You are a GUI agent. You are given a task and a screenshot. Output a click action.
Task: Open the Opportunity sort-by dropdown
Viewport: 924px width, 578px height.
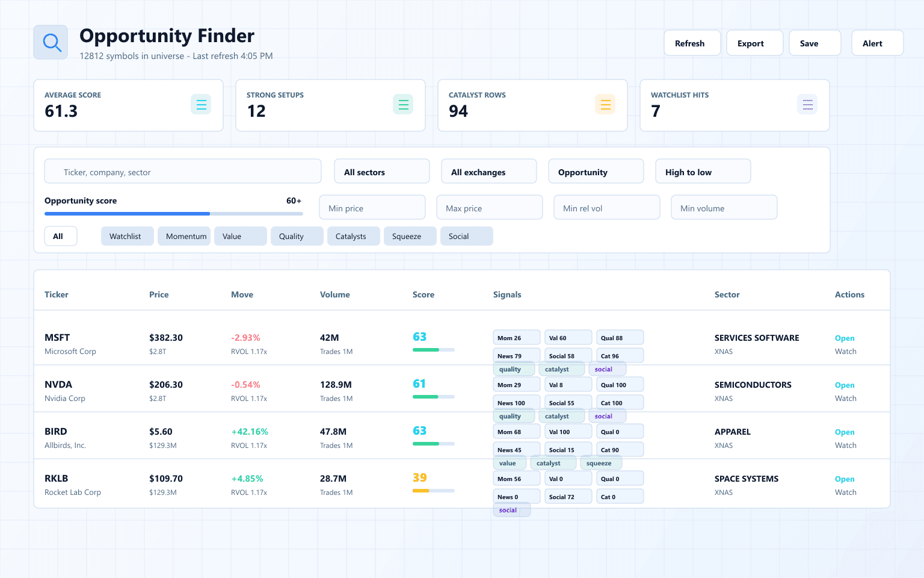(596, 171)
